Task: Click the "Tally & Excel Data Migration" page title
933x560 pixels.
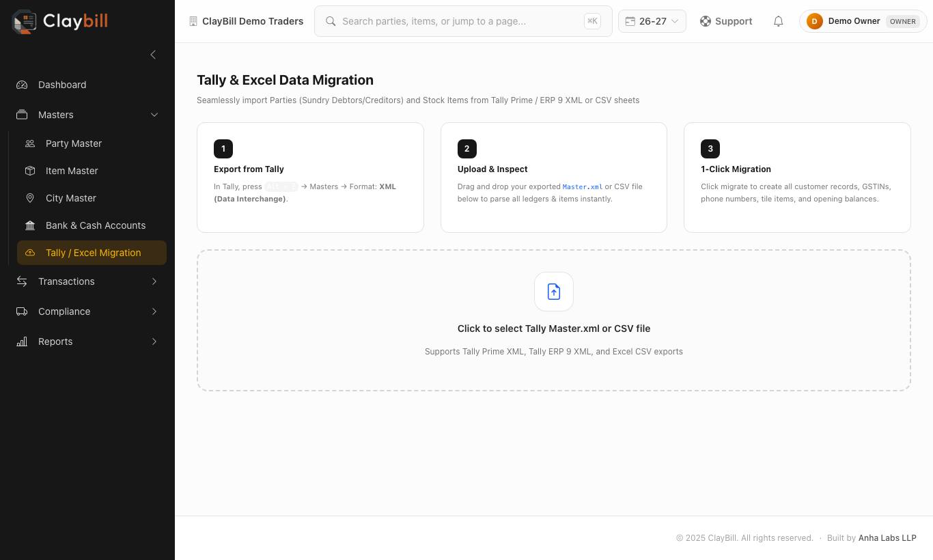Action: tap(285, 80)
